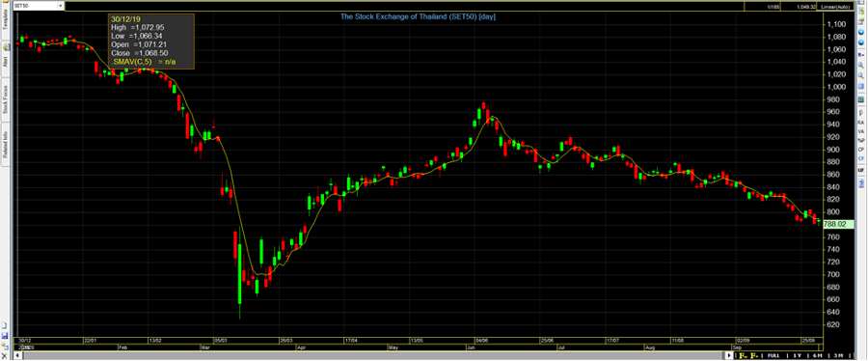Screen dimensions: 868x361
Task: Click the save disk icon at the bottom left
Action: 4,336
